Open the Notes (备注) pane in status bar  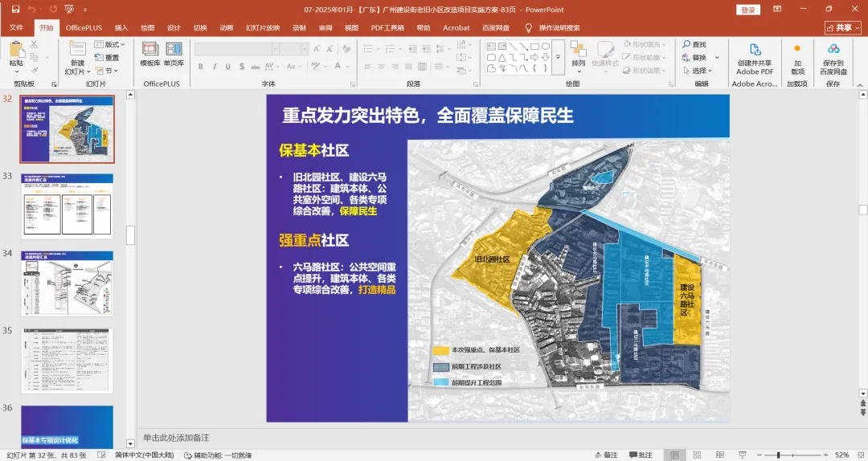click(x=606, y=455)
